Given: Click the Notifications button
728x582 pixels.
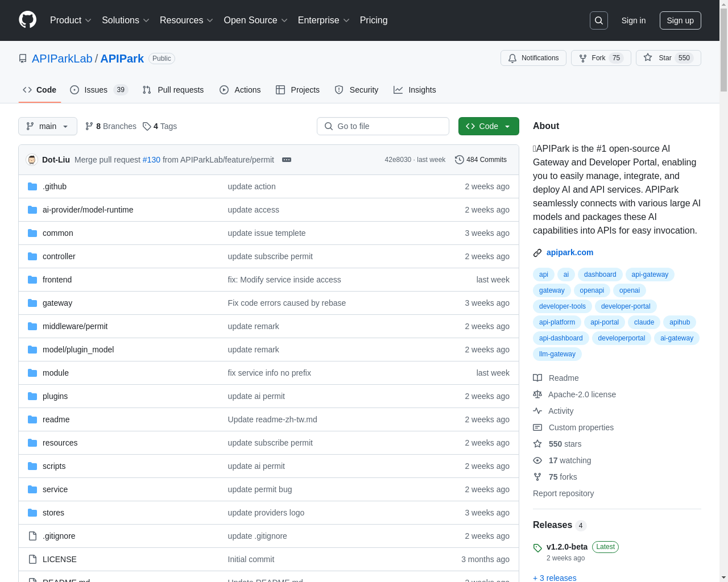Looking at the screenshot, I should click(533, 58).
